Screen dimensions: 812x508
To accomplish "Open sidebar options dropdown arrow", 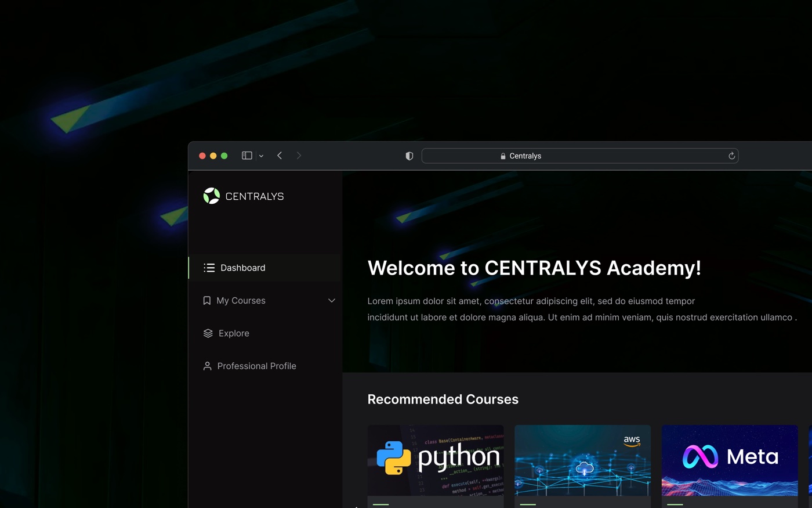I will [x=261, y=156].
